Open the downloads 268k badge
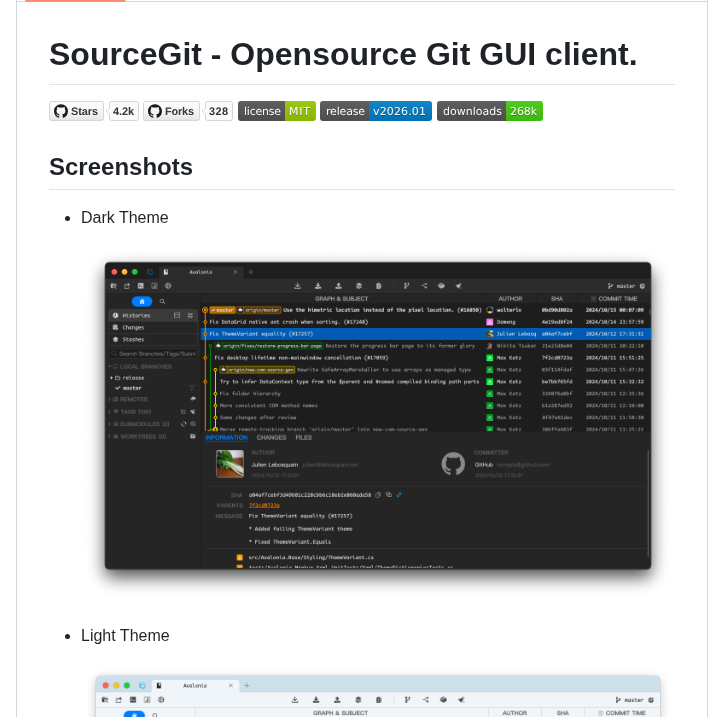 click(x=490, y=111)
